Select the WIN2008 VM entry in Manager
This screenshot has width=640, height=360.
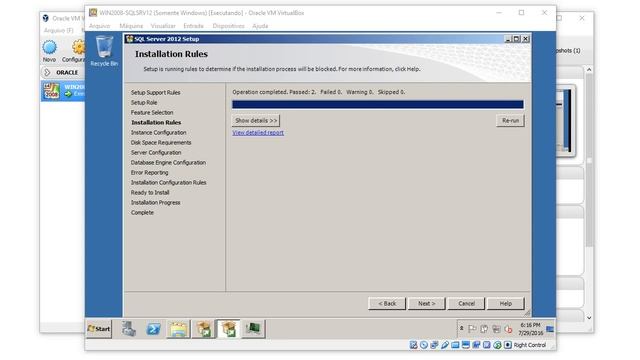pyautogui.click(x=63, y=91)
